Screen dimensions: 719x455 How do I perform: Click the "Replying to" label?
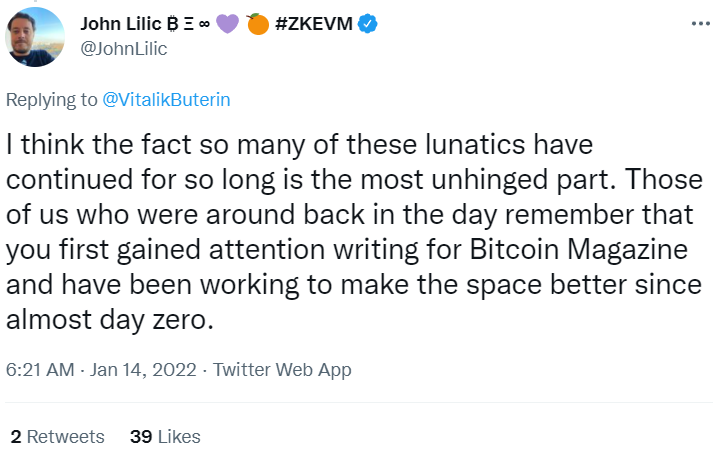(50, 100)
